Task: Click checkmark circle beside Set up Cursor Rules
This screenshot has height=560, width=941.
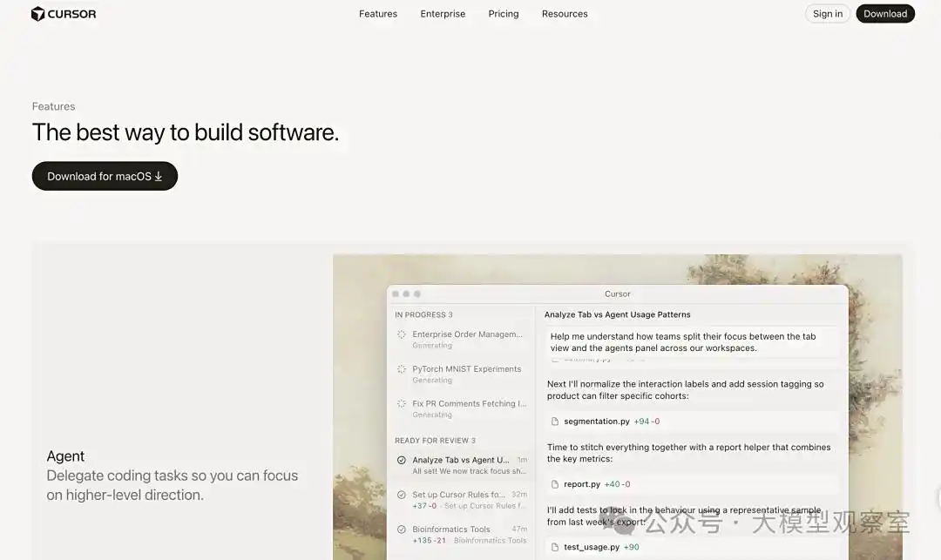Action: point(402,495)
